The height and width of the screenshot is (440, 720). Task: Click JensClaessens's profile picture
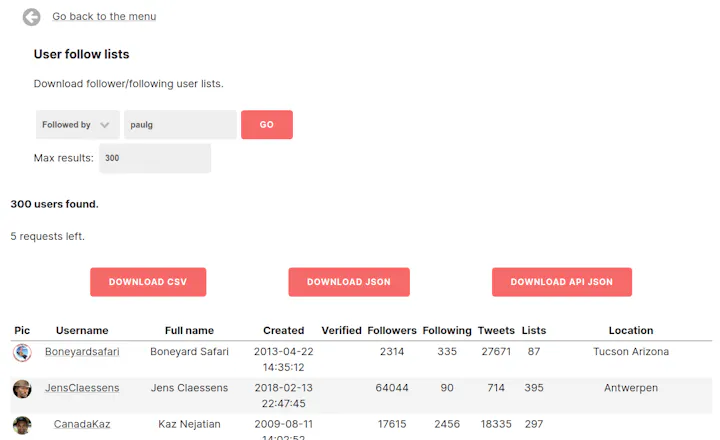[x=22, y=389]
